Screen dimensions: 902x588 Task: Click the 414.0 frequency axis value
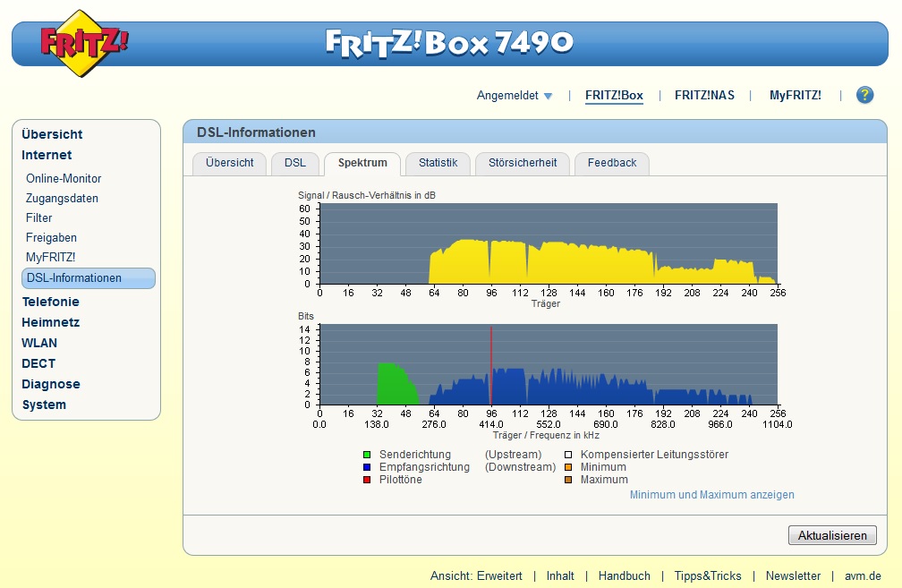(490, 424)
